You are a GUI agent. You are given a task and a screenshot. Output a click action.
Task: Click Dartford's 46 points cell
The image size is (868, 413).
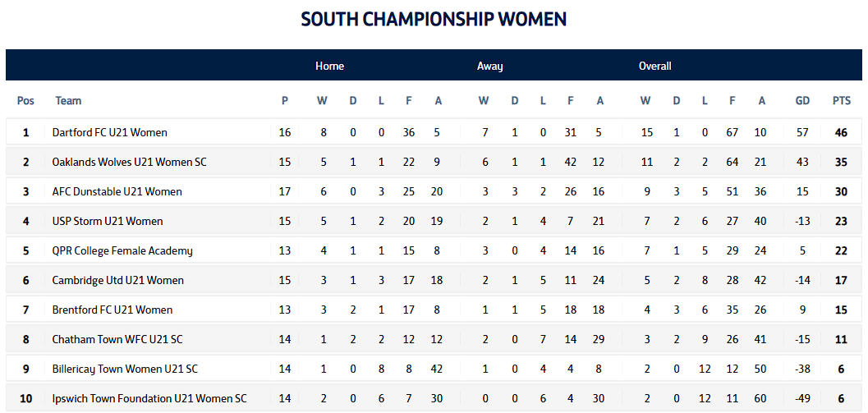(842, 132)
